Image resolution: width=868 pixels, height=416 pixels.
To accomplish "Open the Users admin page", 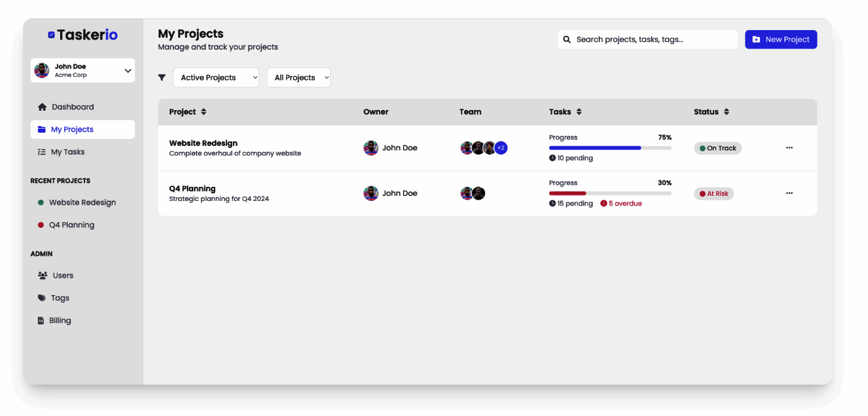I will (63, 275).
